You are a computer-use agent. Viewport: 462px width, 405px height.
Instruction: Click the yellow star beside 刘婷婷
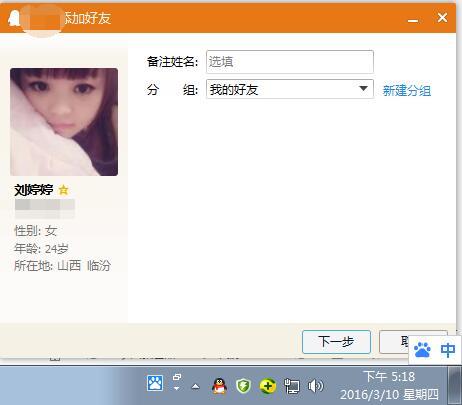63,190
